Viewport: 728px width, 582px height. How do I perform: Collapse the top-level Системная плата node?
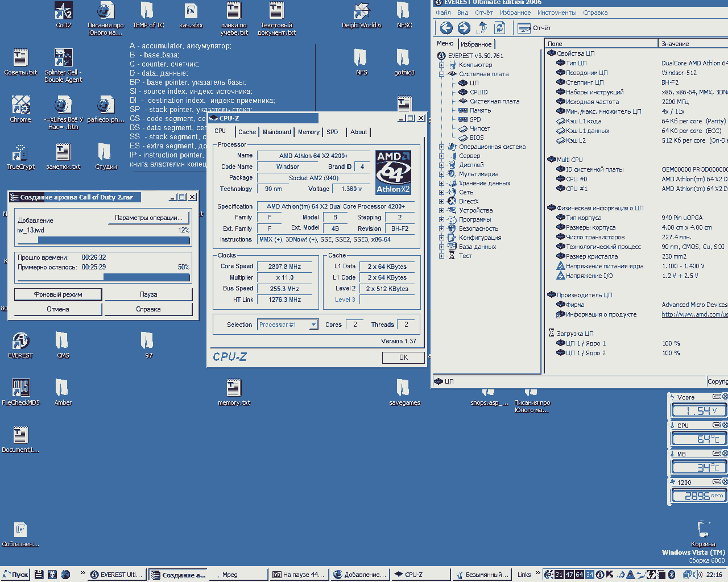[x=441, y=74]
